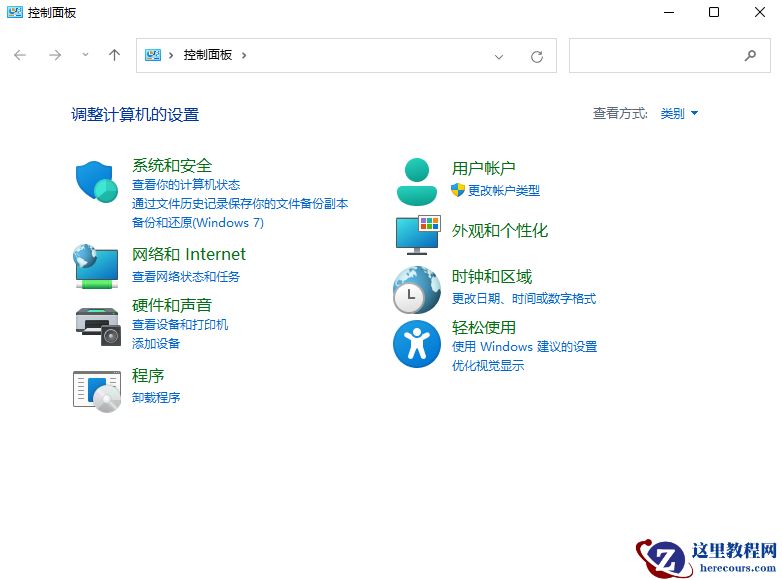Open 通过文件历史记录保存你的文件备份副本 link
Screen dimensions: 782x580
(x=240, y=203)
